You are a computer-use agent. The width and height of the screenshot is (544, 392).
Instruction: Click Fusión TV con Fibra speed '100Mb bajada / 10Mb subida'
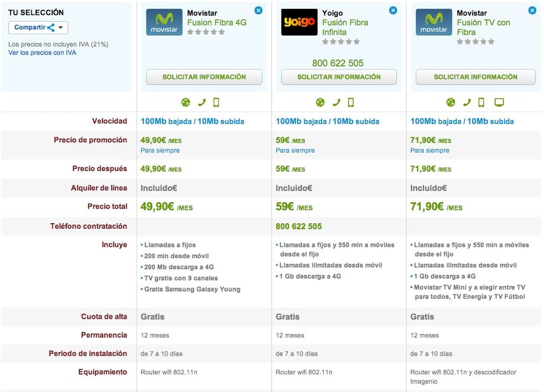(x=462, y=122)
